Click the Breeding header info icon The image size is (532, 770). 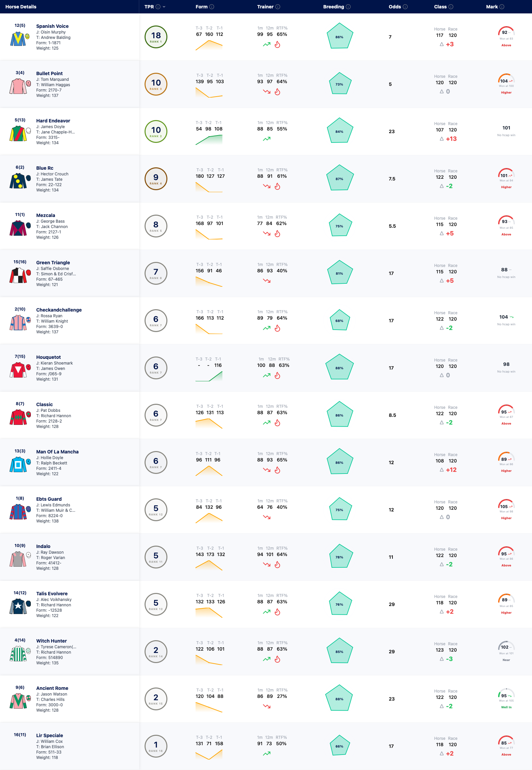[x=348, y=7]
